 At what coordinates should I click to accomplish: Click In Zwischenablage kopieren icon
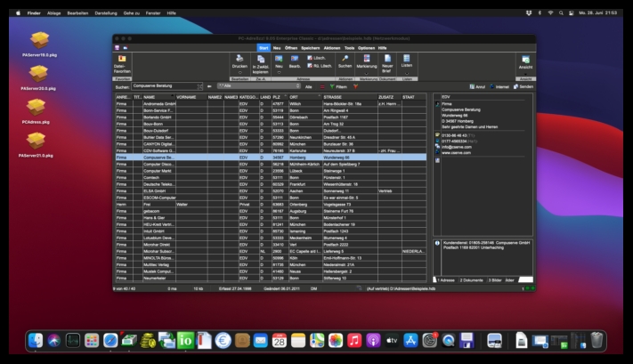261,59
